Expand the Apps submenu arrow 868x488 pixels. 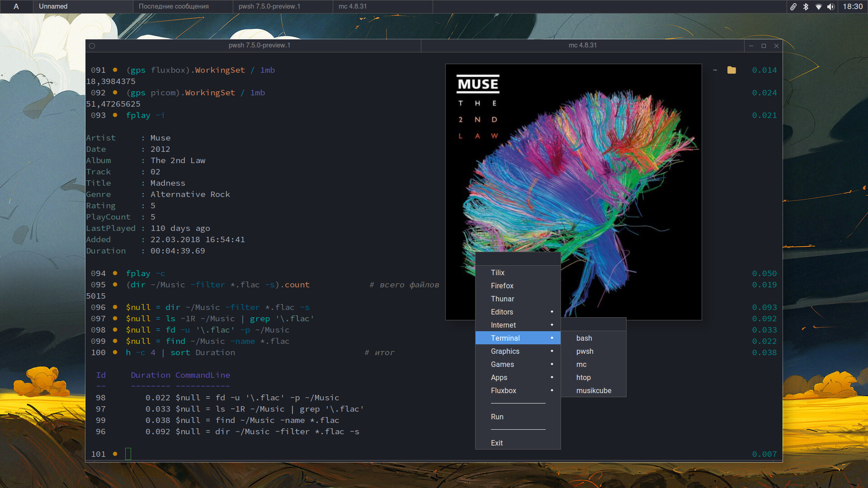[x=552, y=377]
